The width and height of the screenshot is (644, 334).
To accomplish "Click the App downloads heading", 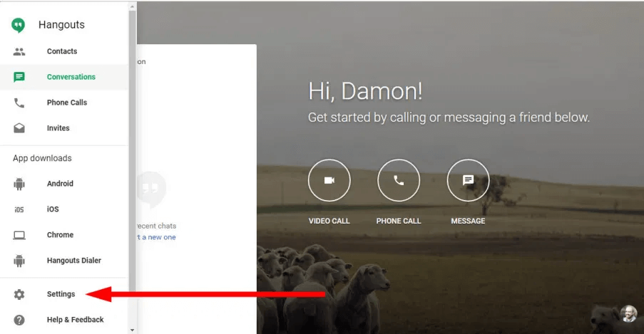I will click(42, 158).
